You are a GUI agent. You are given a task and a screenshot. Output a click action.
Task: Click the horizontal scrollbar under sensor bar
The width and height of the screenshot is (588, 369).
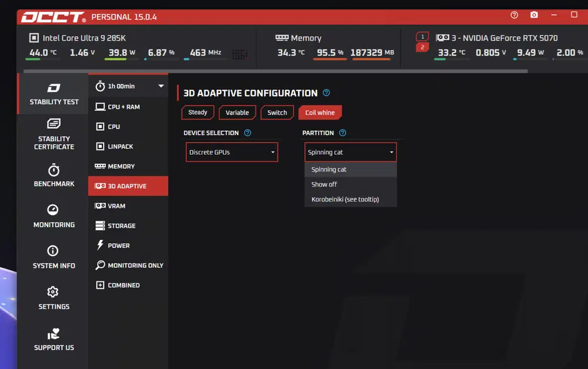point(275,71)
